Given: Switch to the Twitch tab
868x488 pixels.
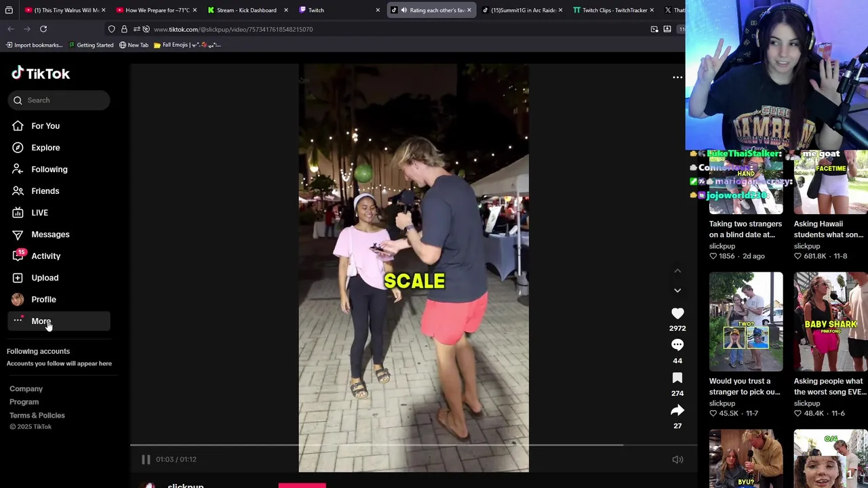Looking at the screenshot, I should 339,10.
